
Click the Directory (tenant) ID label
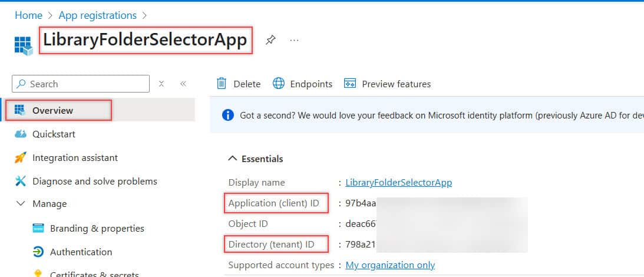pyautogui.click(x=271, y=245)
